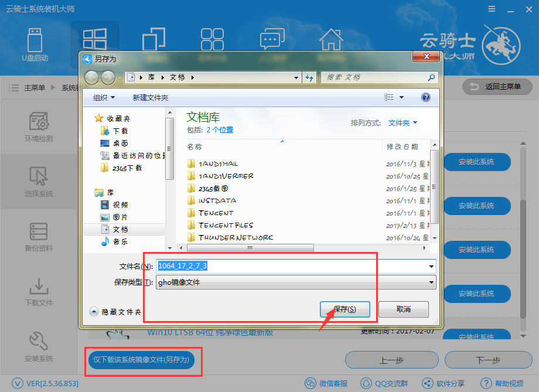Collapse folders with 隐藏文件夹
Image resolution: width=539 pixels, height=392 pixels.
pos(115,312)
